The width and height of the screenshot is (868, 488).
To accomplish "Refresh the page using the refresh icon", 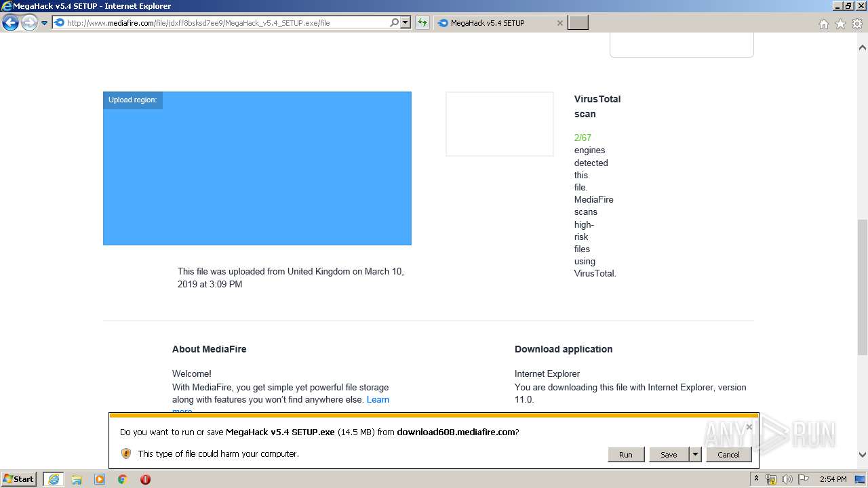I will pyautogui.click(x=422, y=23).
